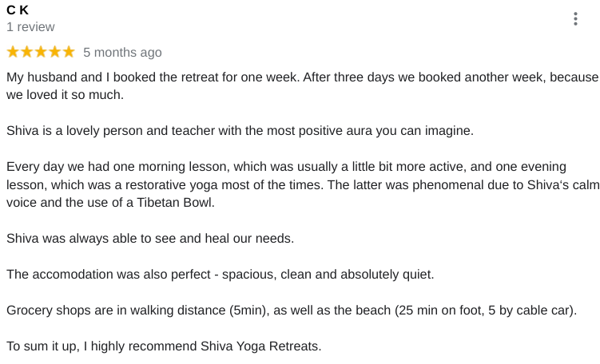View the reviewer's '1 review' count
The height and width of the screenshot is (364, 600).
pyautogui.click(x=30, y=27)
